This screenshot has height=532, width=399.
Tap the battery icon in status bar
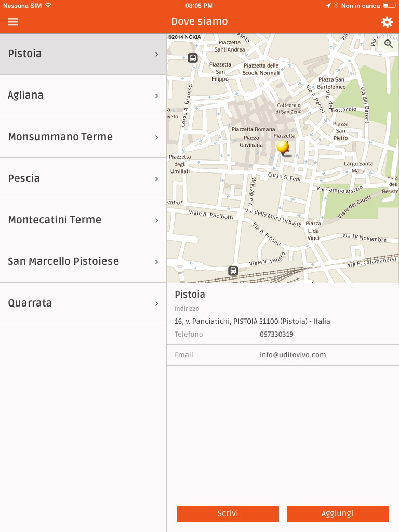pyautogui.click(x=390, y=5)
